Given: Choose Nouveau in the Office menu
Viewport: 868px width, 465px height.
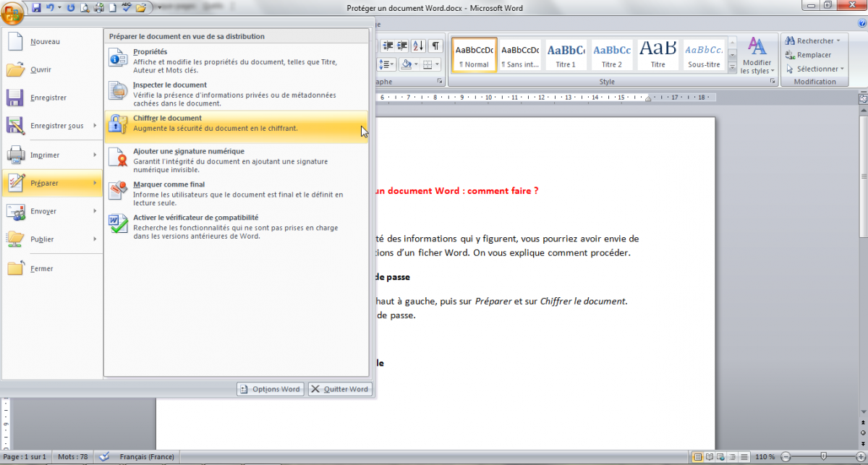Looking at the screenshot, I should [52, 42].
